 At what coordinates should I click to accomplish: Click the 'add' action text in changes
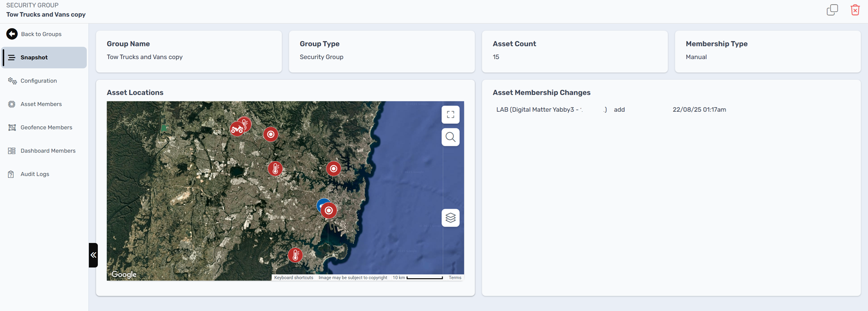point(619,110)
